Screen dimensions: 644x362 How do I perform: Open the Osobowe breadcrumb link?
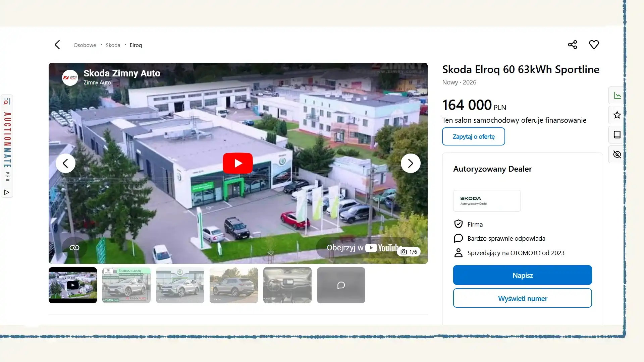pos(85,45)
